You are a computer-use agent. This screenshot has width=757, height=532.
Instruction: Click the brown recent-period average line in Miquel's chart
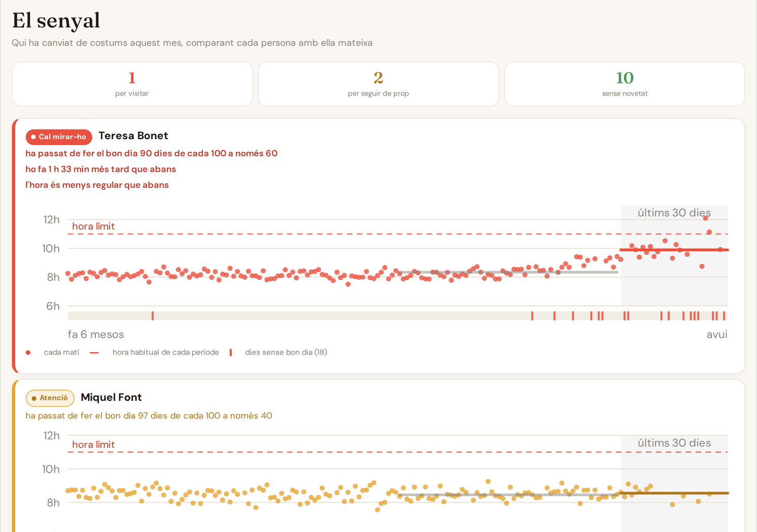pyautogui.click(x=674, y=493)
